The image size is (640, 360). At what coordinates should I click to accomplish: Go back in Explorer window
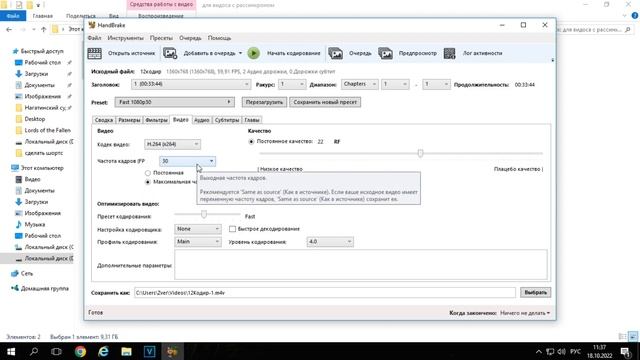click(x=9, y=29)
